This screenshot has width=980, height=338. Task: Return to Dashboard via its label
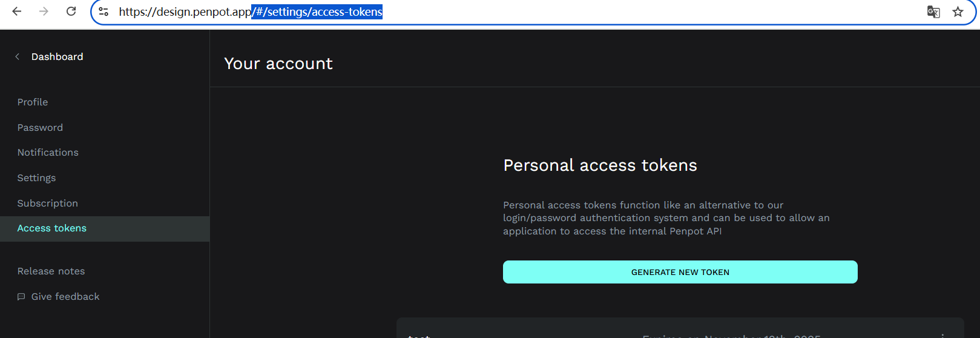coord(57,57)
